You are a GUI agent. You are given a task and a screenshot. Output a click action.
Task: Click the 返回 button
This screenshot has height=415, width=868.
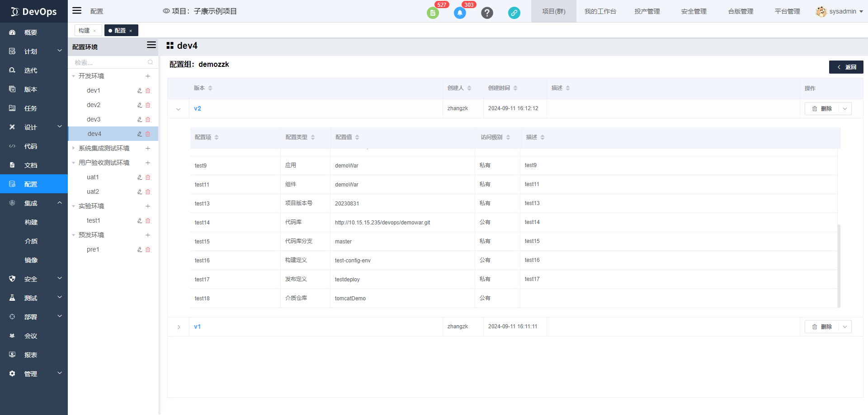(x=846, y=67)
